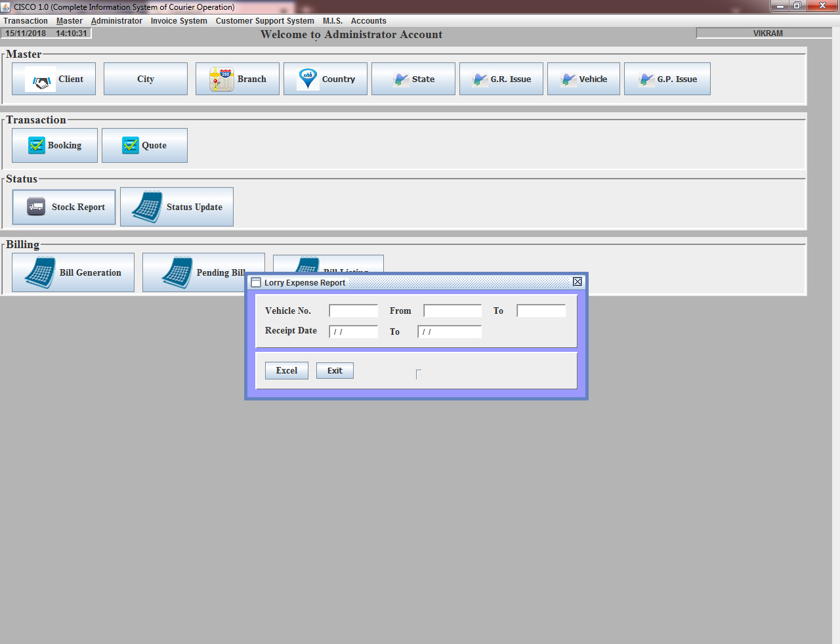Close the Lorry Expense Report dialog
Screen dimensions: 840x644
[577, 282]
